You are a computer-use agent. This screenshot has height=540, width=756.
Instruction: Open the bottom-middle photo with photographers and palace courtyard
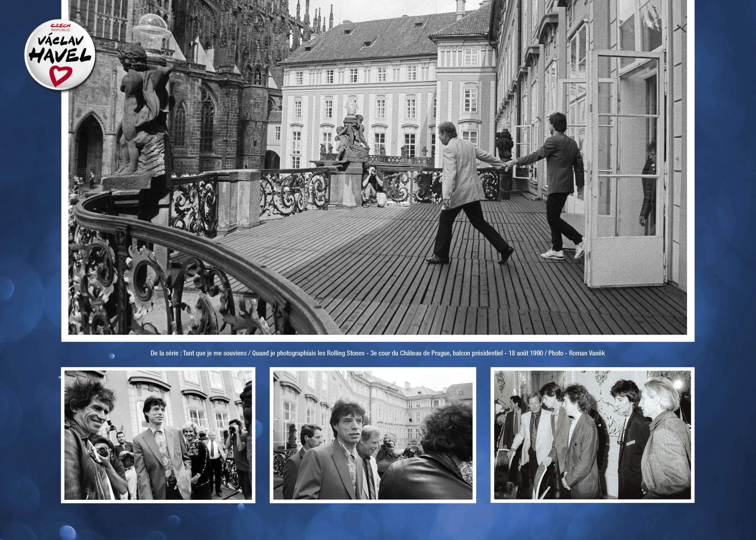pyautogui.click(x=372, y=435)
